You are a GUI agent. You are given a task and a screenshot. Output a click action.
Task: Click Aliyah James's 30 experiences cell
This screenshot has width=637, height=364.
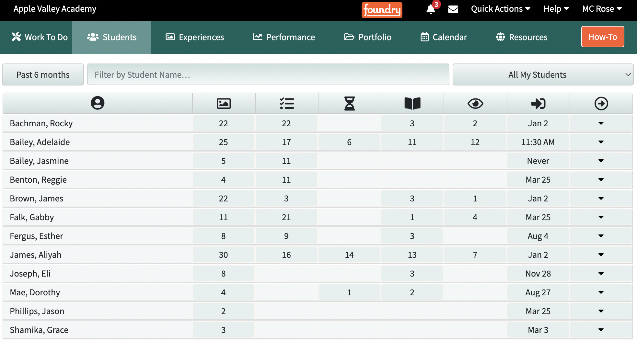tap(224, 255)
